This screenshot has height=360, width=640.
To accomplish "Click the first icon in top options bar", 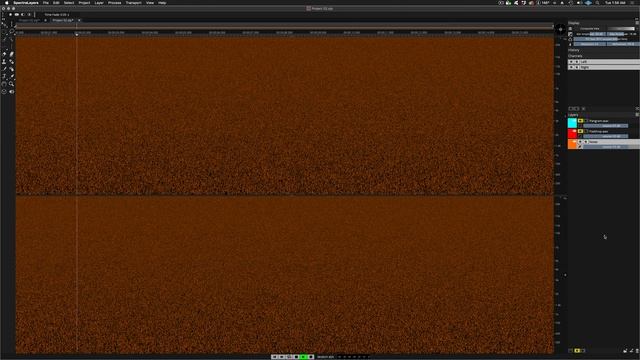I will pyautogui.click(x=11, y=15).
